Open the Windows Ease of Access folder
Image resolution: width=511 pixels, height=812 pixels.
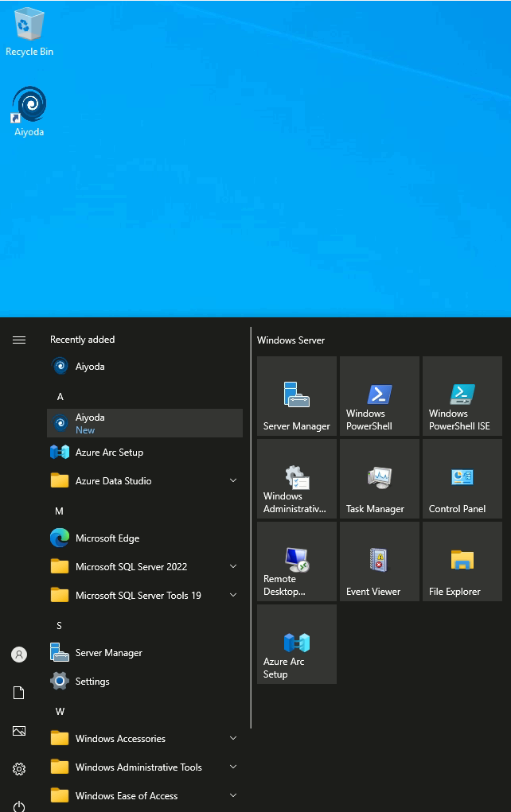click(145, 795)
